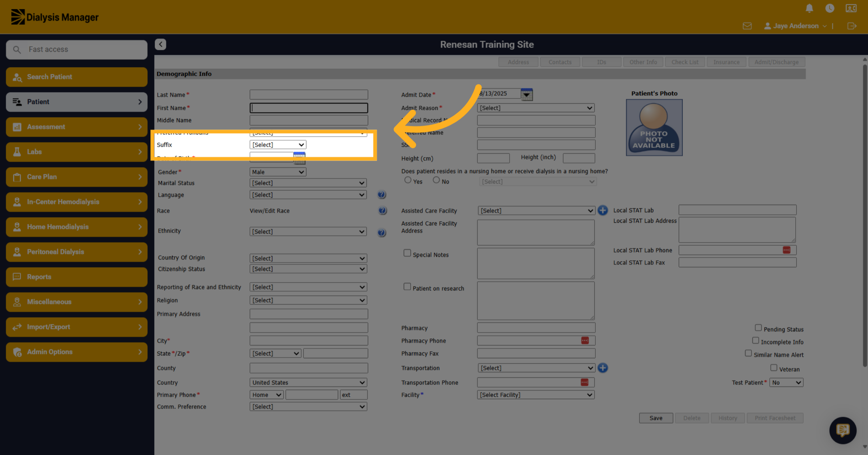Screen dimensions: 868x455
Task: Click Local STAT Lab Phone red icon
Action: point(786,250)
